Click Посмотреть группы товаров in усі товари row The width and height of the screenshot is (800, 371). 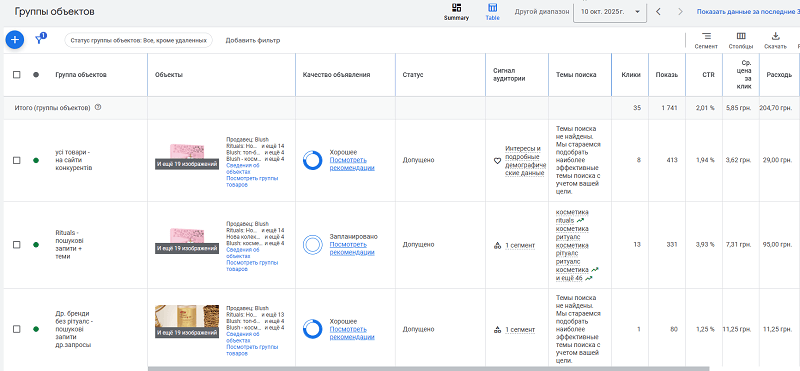[252, 181]
